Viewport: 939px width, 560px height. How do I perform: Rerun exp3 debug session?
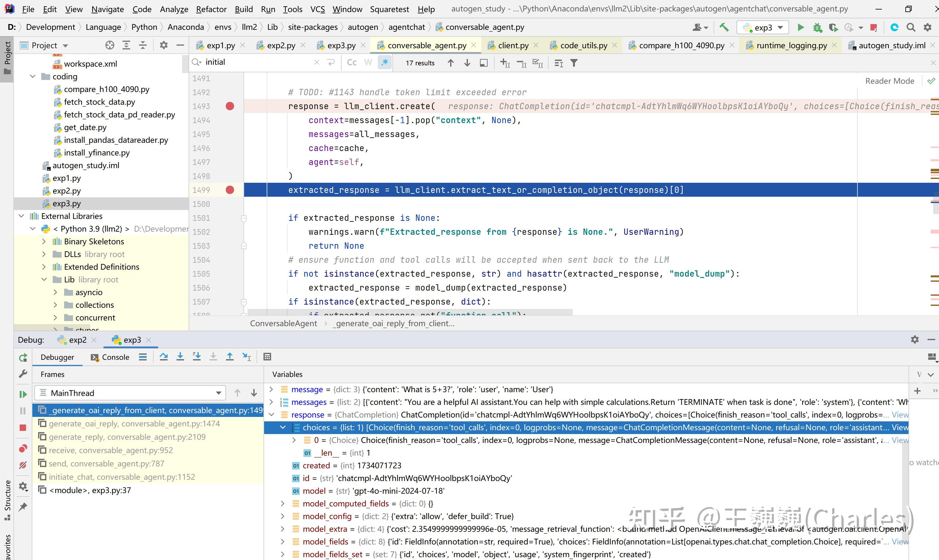pos(23,357)
